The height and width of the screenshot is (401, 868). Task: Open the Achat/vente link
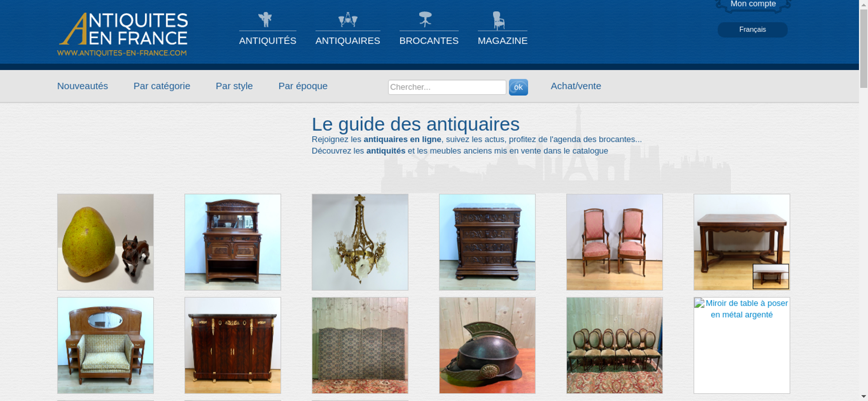click(576, 86)
